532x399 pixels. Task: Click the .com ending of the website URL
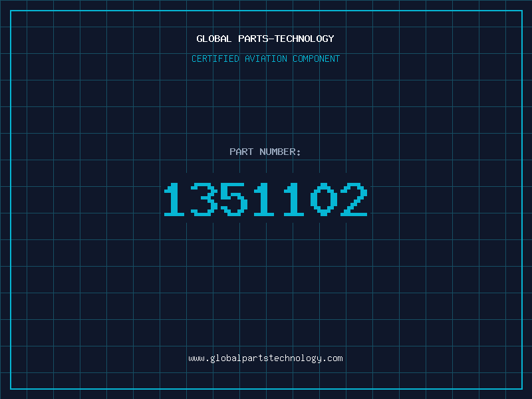coord(332,358)
